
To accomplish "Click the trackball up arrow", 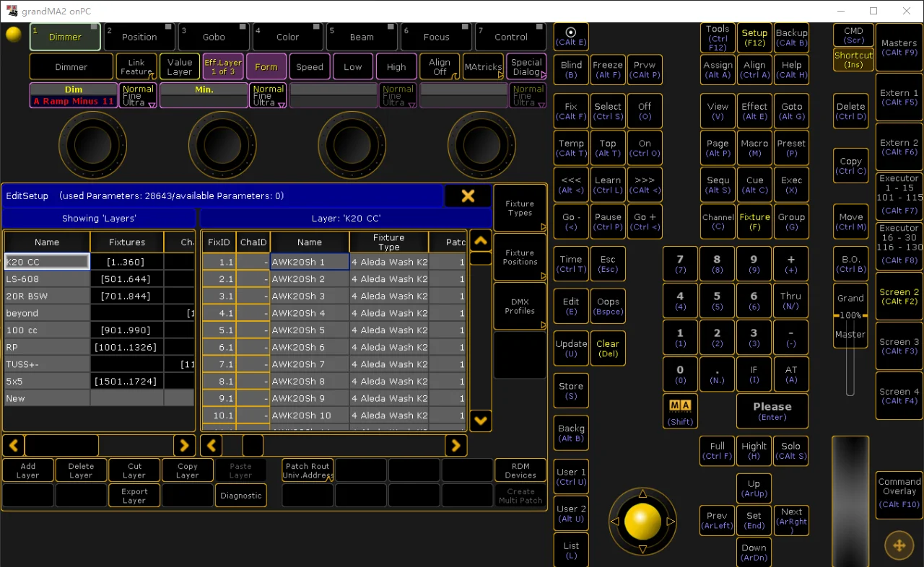I will [642, 494].
